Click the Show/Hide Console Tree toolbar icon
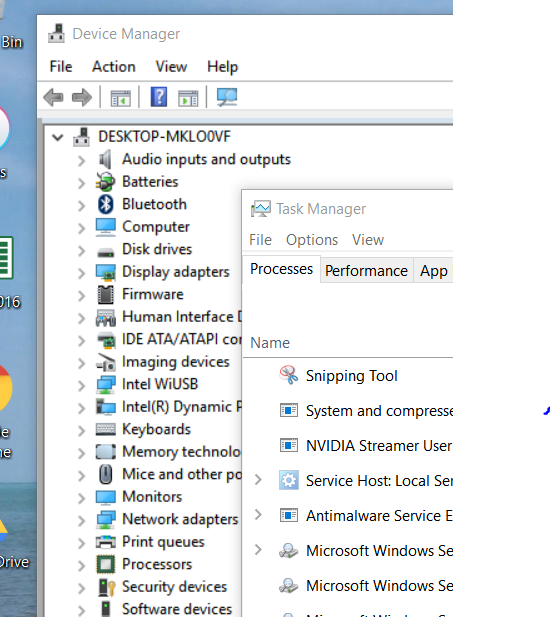 (120, 98)
